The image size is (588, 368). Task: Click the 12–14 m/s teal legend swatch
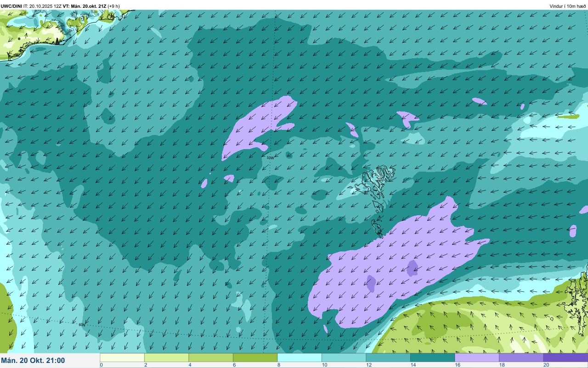[x=388, y=357]
